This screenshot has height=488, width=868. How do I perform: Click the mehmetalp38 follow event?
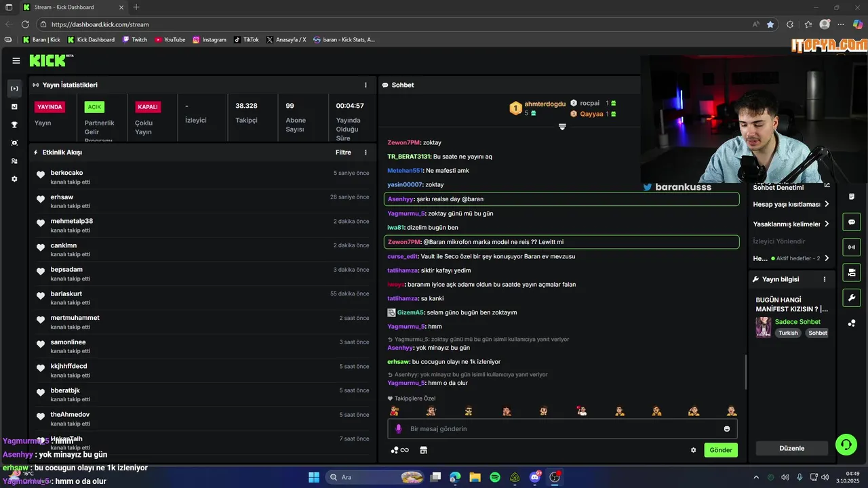coord(203,226)
